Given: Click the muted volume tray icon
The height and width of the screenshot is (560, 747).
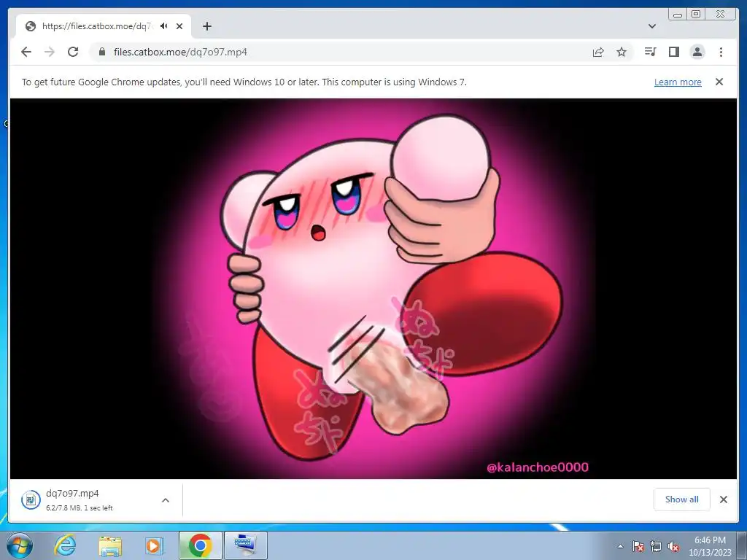Looking at the screenshot, I should point(673,546).
